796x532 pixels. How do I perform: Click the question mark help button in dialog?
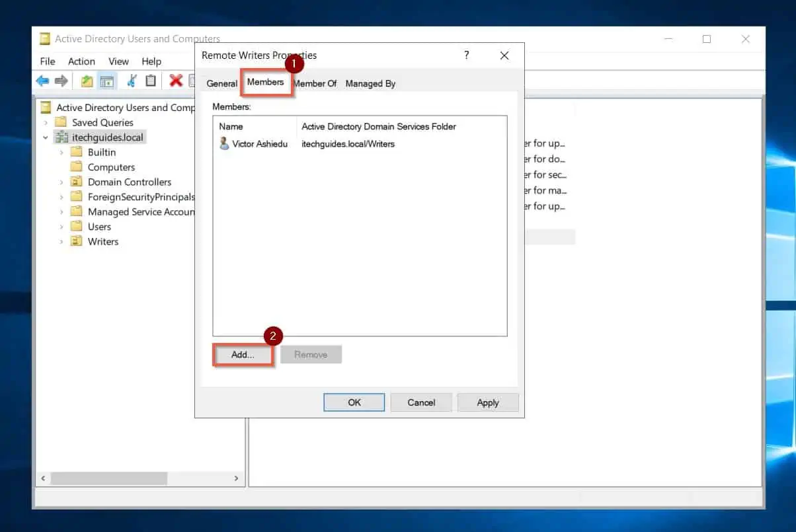(x=467, y=56)
